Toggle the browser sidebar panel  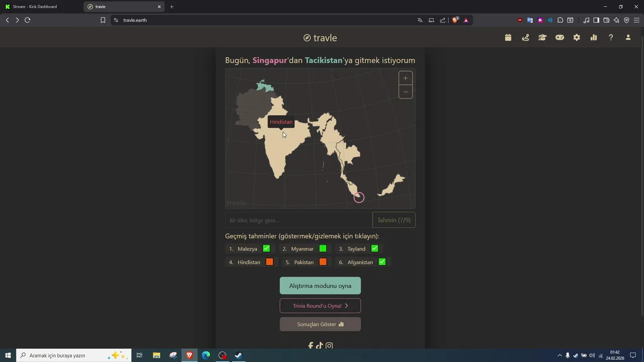(x=596, y=20)
